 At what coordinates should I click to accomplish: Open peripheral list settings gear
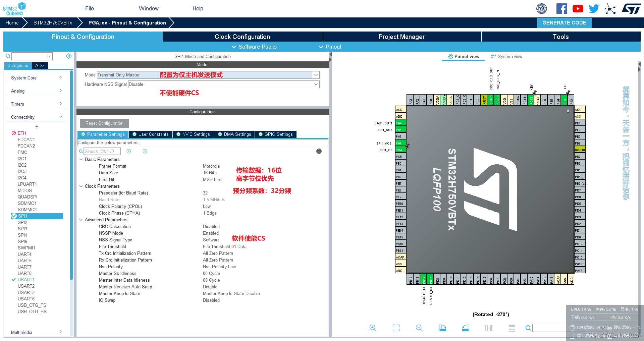(x=69, y=56)
